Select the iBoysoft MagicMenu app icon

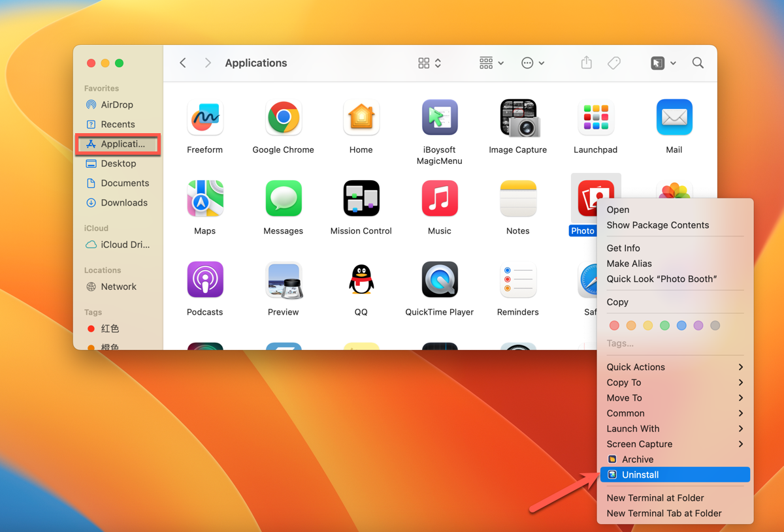click(439, 117)
